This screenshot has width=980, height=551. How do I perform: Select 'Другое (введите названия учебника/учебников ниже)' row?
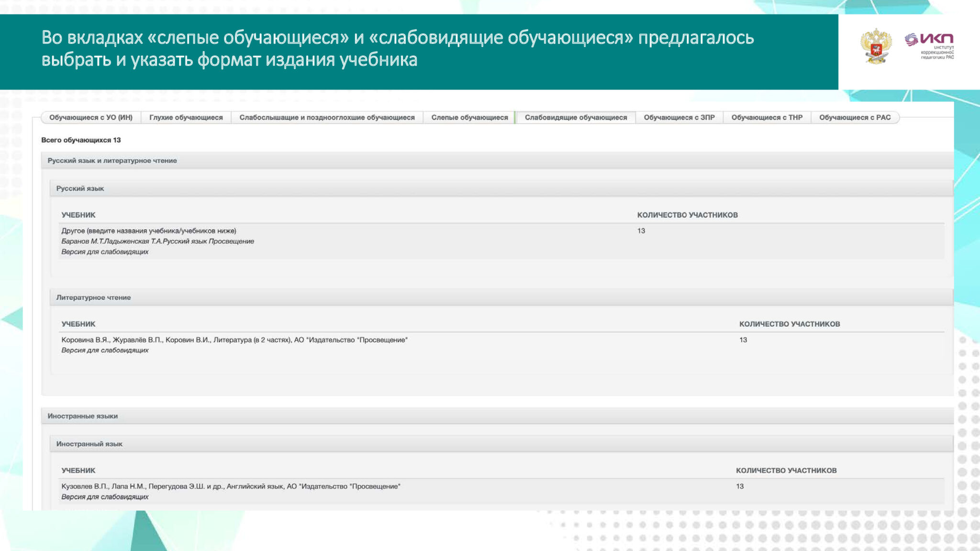coord(501,241)
